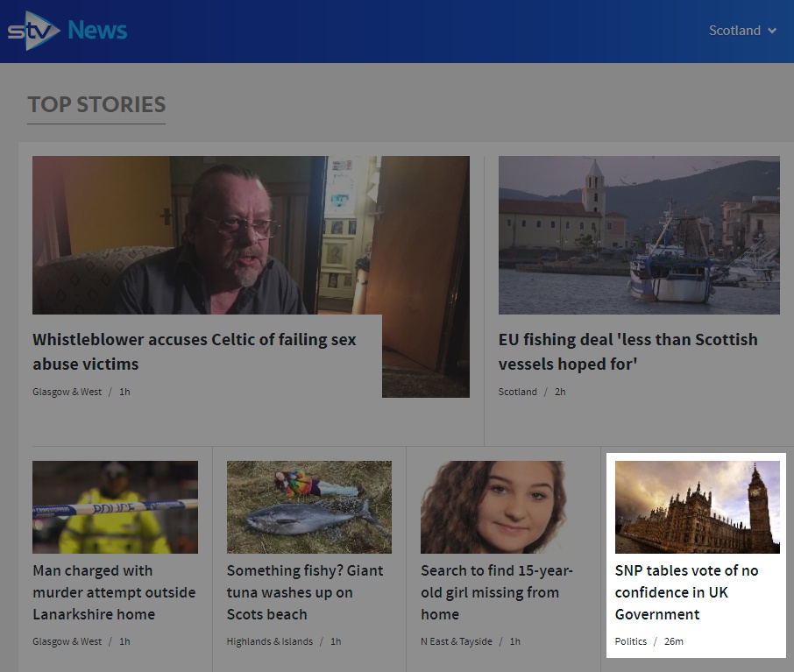The height and width of the screenshot is (672, 794).
Task: Click the chevron beside Scotland
Action: click(772, 31)
